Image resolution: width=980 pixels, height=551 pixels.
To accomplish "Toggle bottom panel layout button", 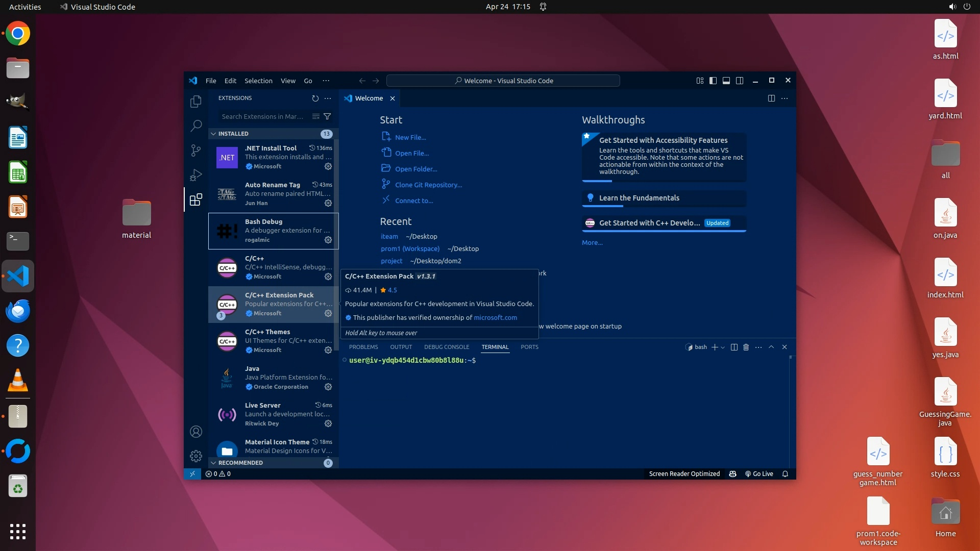I will point(726,81).
